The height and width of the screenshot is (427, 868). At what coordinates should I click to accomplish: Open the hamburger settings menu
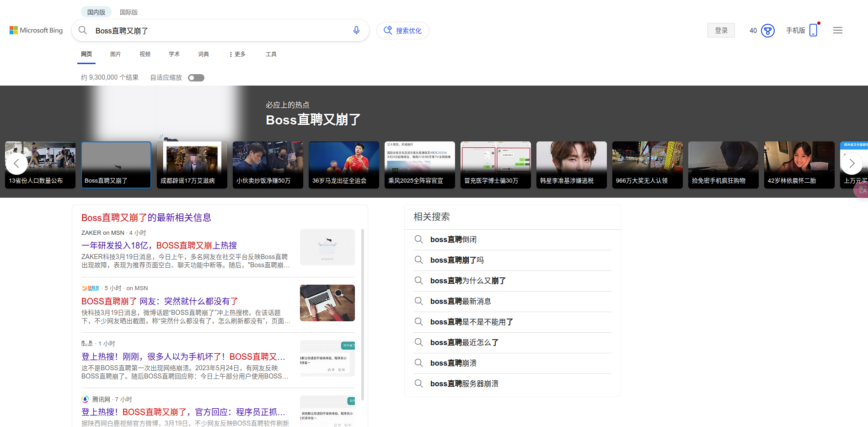pyautogui.click(x=838, y=30)
